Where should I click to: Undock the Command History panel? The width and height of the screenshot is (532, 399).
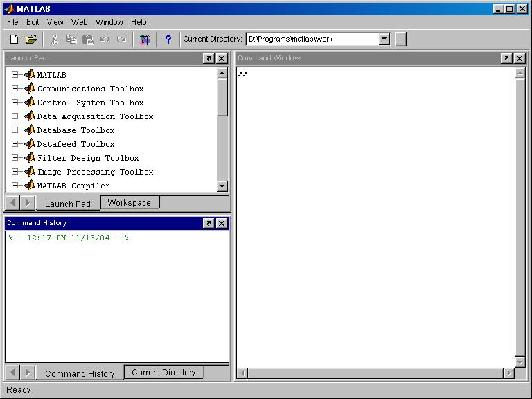[x=209, y=223]
